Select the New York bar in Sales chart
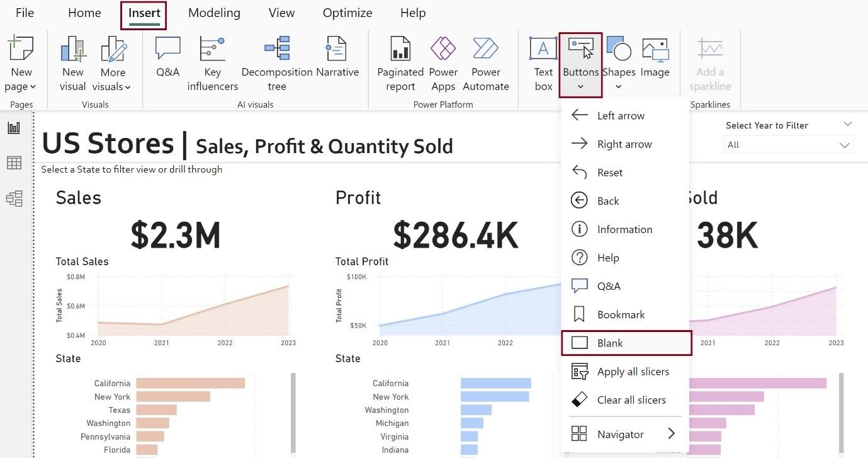The image size is (868, 458). tap(173, 397)
